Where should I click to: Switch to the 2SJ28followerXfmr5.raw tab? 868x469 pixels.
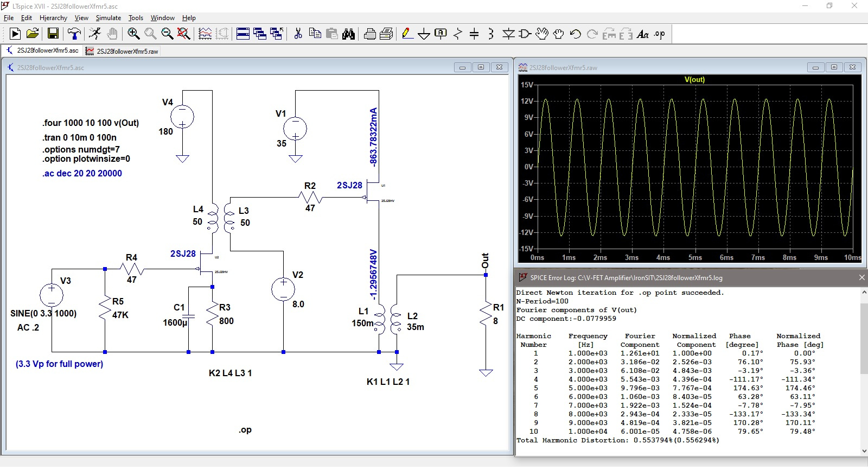coord(122,51)
